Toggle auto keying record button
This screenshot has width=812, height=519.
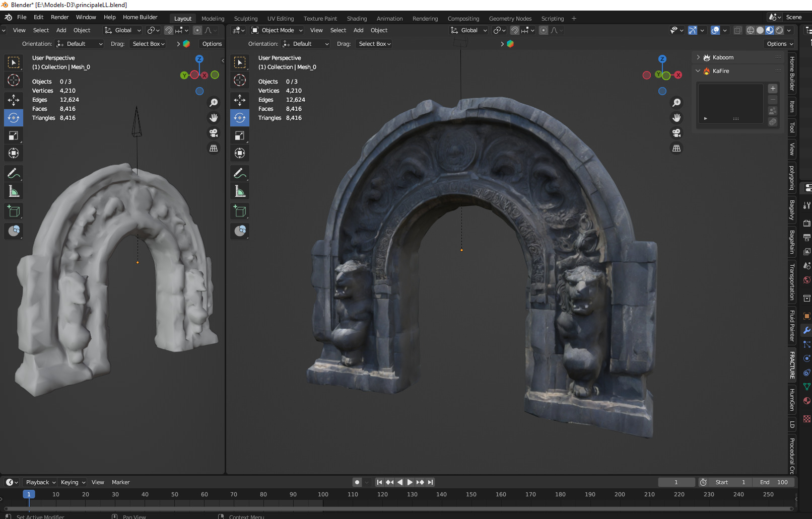point(357,482)
